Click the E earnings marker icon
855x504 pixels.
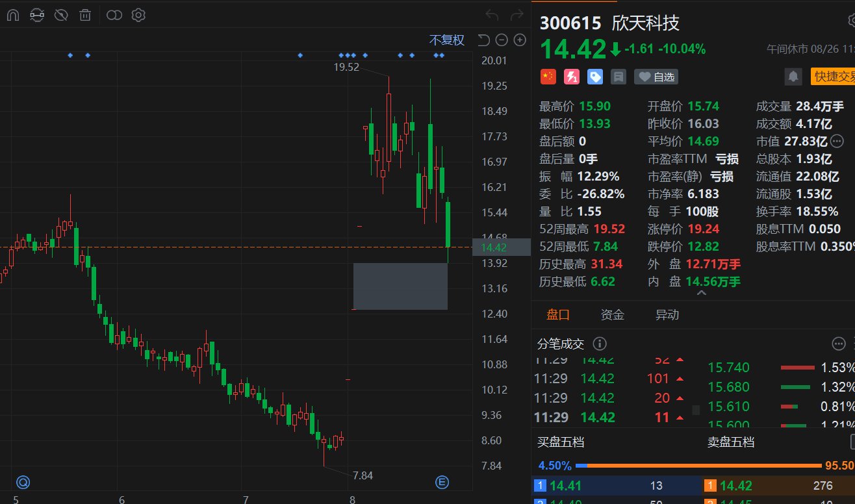(x=442, y=482)
